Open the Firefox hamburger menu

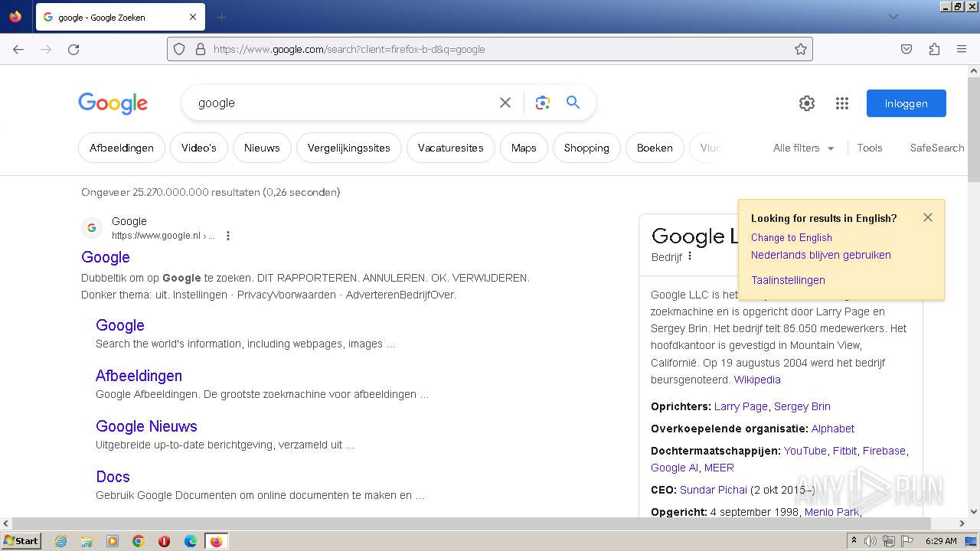click(x=962, y=49)
